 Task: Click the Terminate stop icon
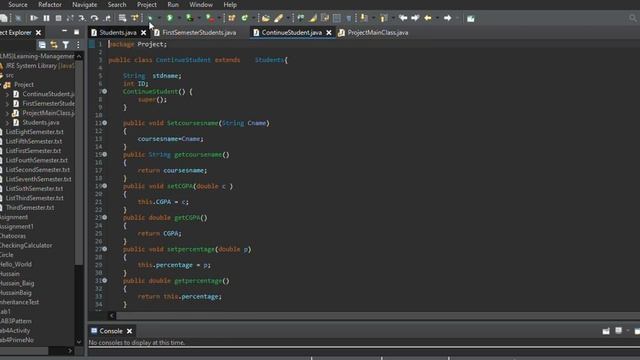[58, 18]
